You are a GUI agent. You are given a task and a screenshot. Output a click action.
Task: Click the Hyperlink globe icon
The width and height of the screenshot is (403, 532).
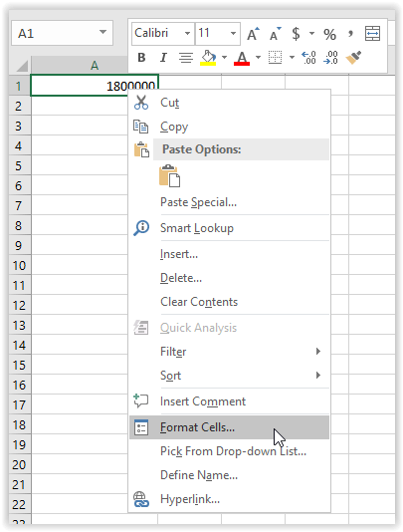(141, 499)
